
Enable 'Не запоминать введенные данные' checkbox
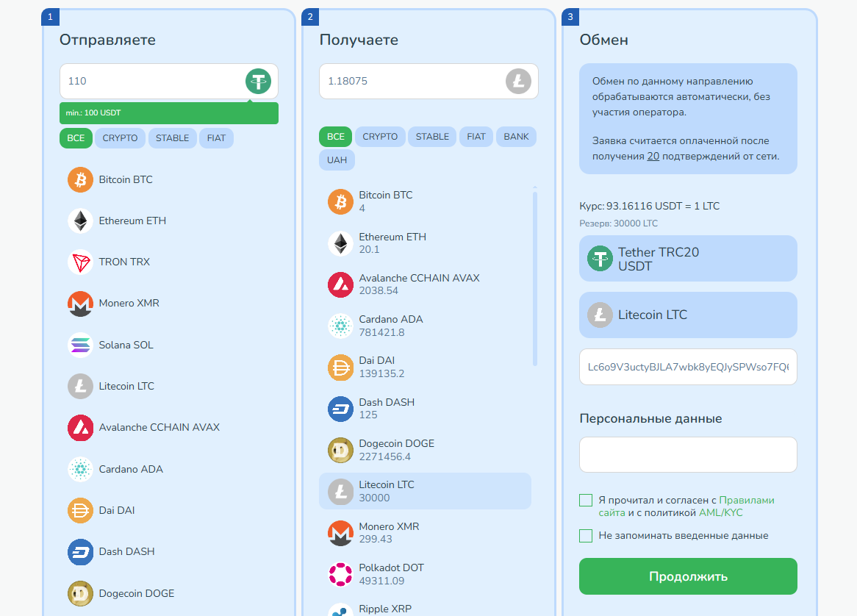click(586, 536)
